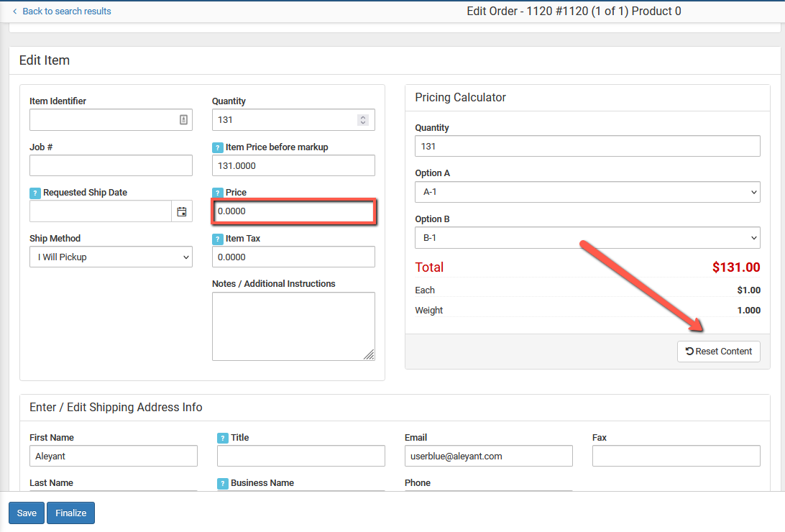Select the Item Price before markup field

tap(293, 165)
